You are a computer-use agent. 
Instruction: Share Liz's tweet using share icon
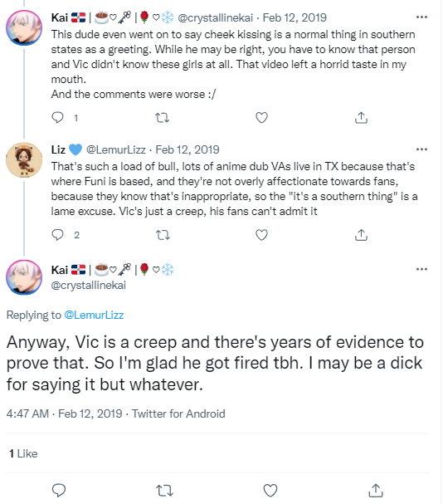[361, 235]
